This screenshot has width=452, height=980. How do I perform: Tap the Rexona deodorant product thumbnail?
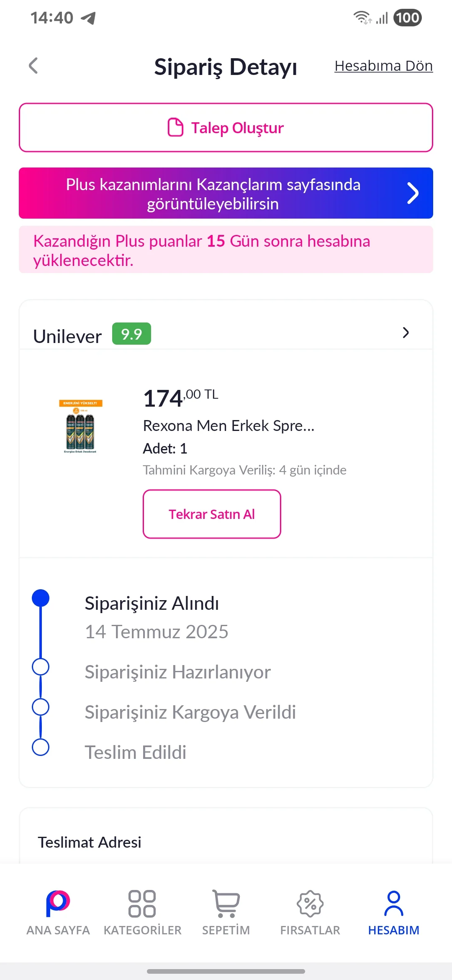[80, 426]
